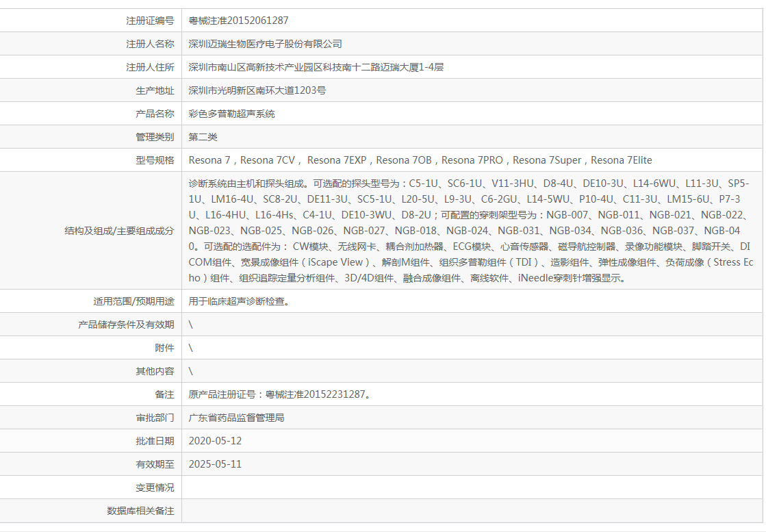Click registrant name 深圳迈瑞生物医疗电子股份有限公司
The image size is (766, 532).
265,44
